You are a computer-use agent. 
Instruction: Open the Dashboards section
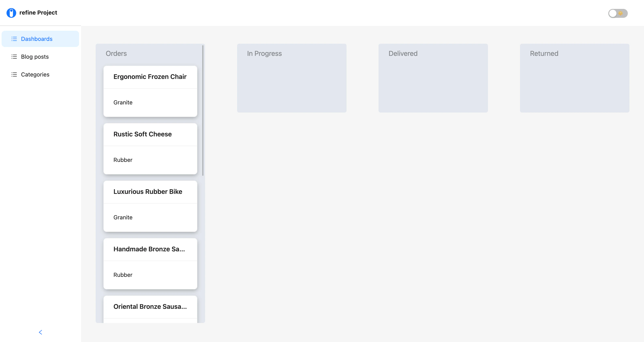[x=36, y=39]
